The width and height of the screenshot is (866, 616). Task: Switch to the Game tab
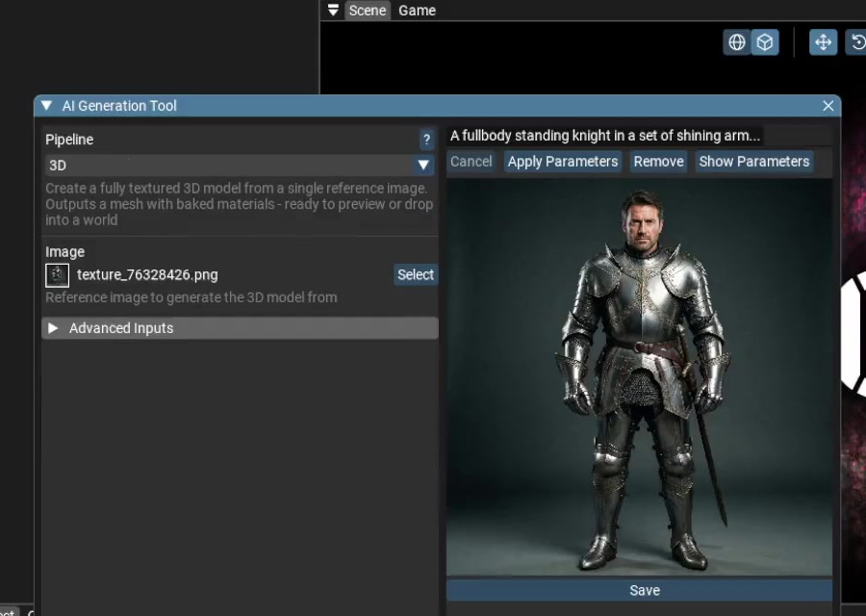coord(417,11)
